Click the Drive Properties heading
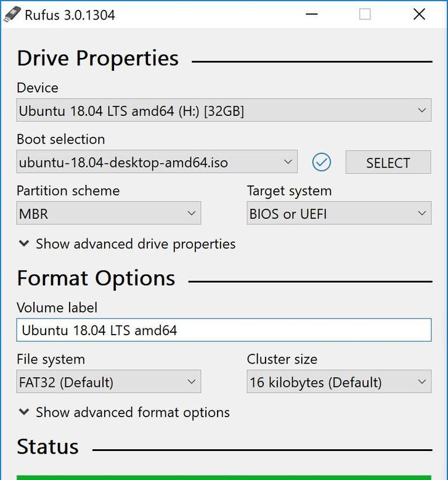 (98, 58)
